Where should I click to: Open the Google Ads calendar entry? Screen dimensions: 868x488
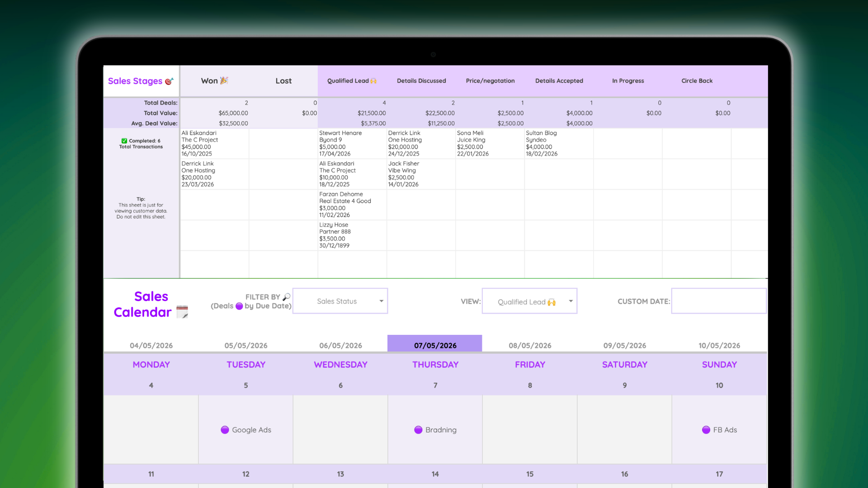pos(246,430)
